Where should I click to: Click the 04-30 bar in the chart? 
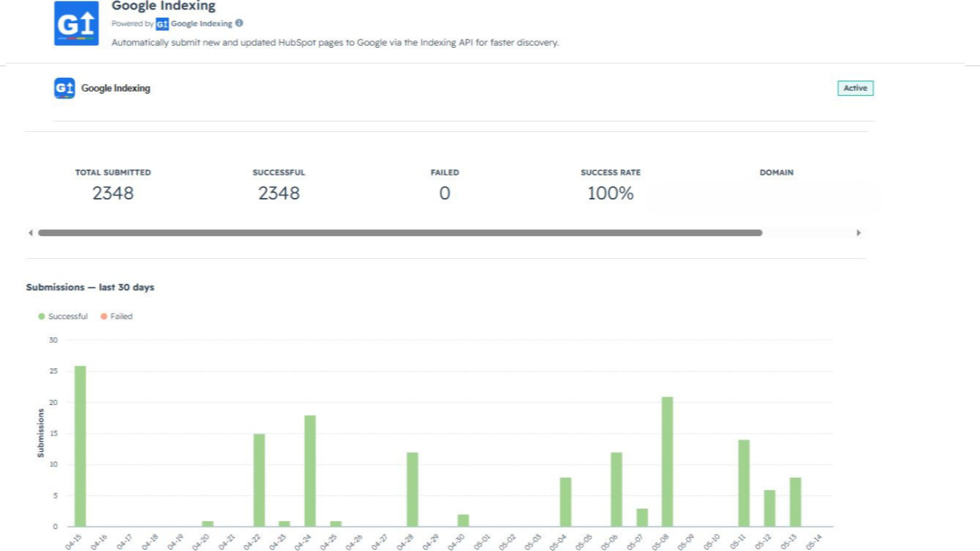coord(463,520)
